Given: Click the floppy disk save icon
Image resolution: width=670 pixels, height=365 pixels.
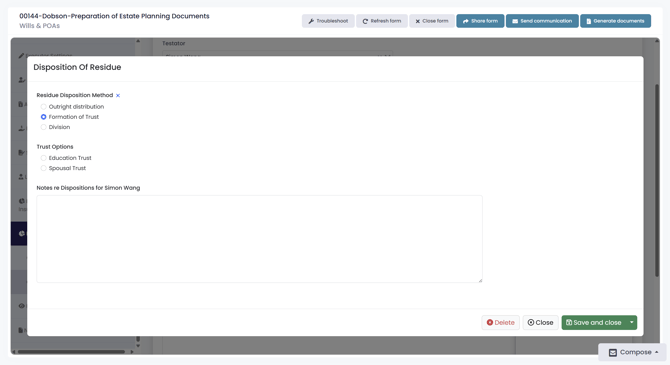Looking at the screenshot, I should coord(569,322).
